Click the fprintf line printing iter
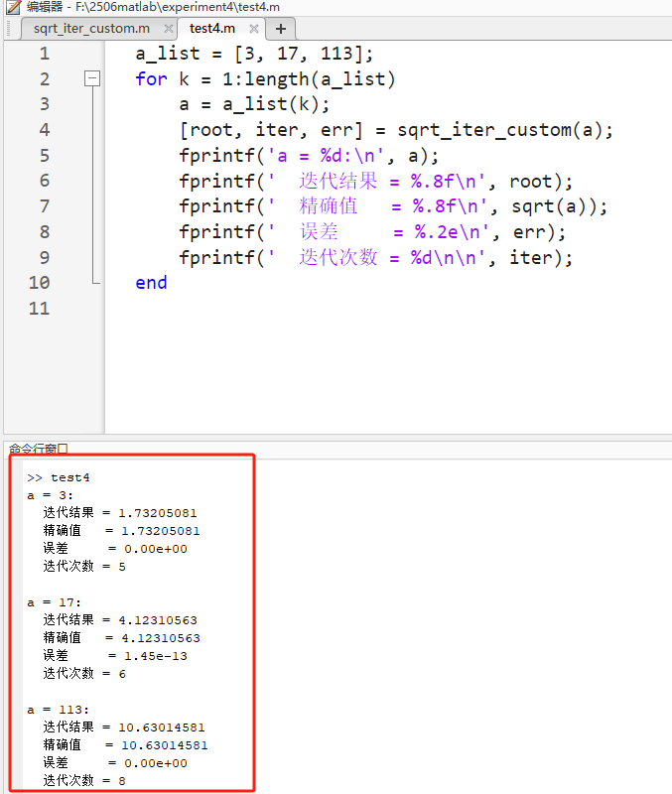 pos(375,258)
